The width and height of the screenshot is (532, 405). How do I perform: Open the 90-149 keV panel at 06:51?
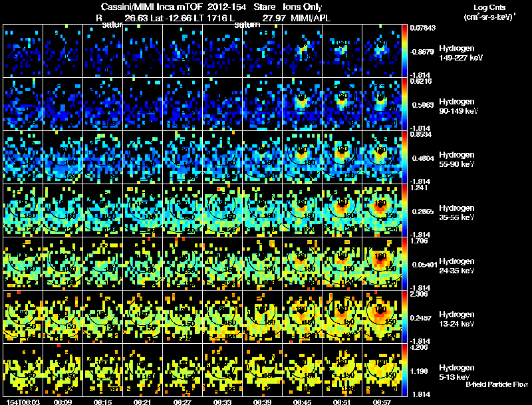point(342,104)
